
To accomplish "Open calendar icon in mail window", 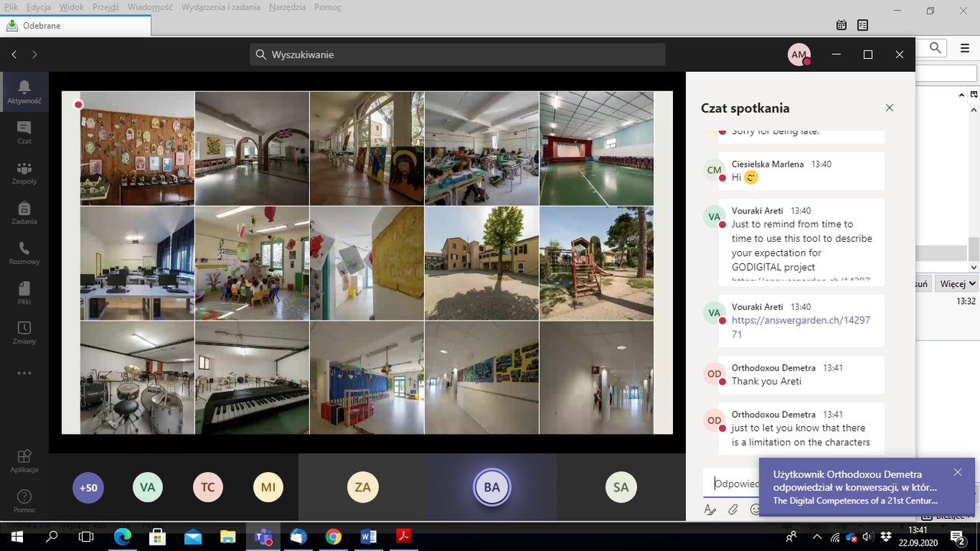I will tap(841, 25).
